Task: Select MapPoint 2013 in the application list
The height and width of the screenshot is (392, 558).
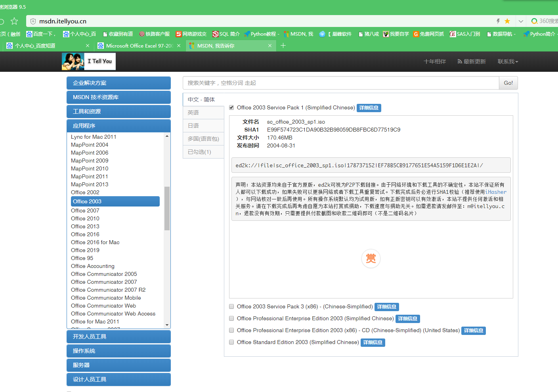Action: point(90,184)
